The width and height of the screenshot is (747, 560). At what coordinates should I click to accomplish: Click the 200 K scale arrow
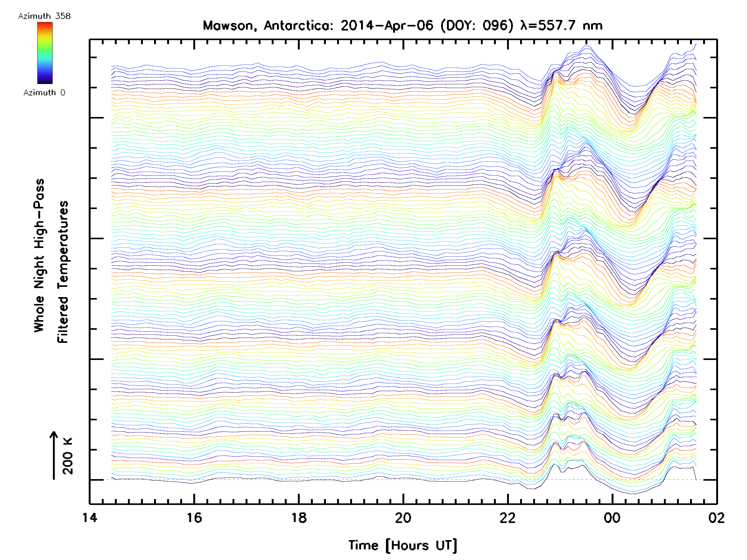54,455
